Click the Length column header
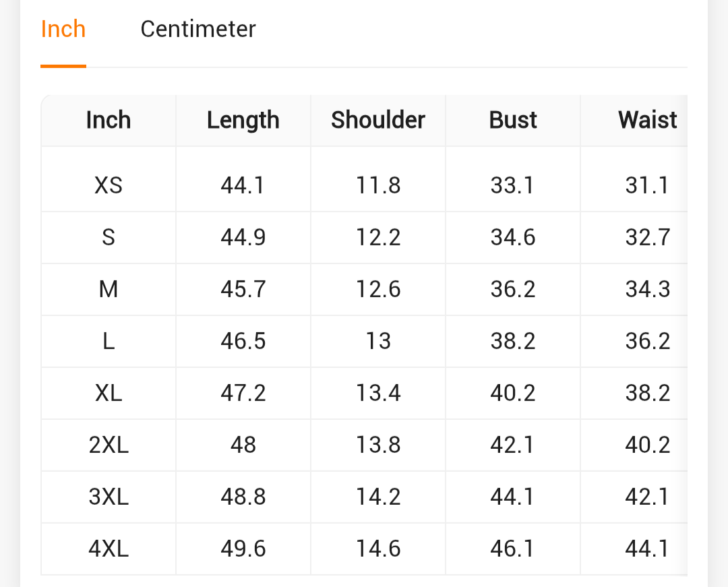Image resolution: width=728 pixels, height=587 pixels. click(x=243, y=120)
